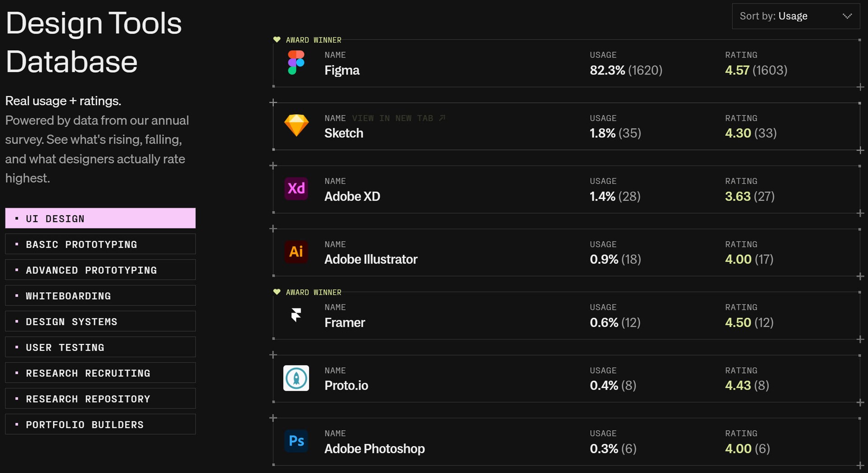Click the chevron in Sort by box
This screenshot has height=473, width=868.
coord(847,16)
